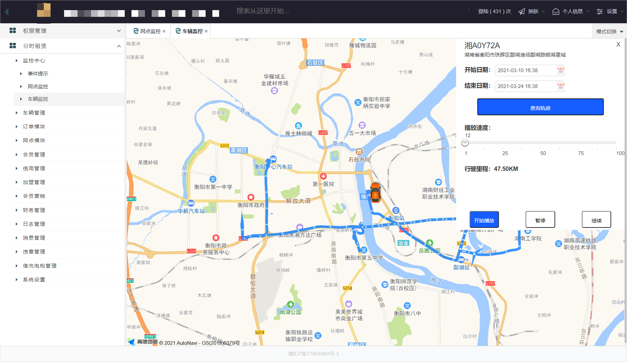Image resolution: width=627 pixels, height=364 pixels.
Task: Click the 登陆(431)次 label
Action: 495,11
